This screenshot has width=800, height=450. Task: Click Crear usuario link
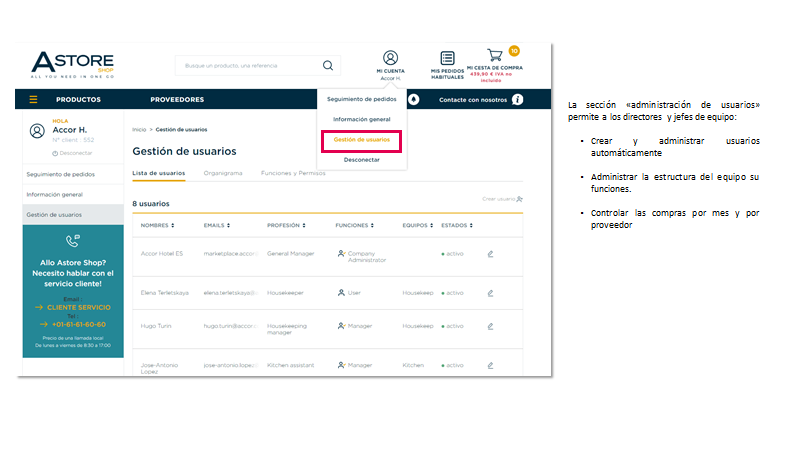click(x=503, y=199)
